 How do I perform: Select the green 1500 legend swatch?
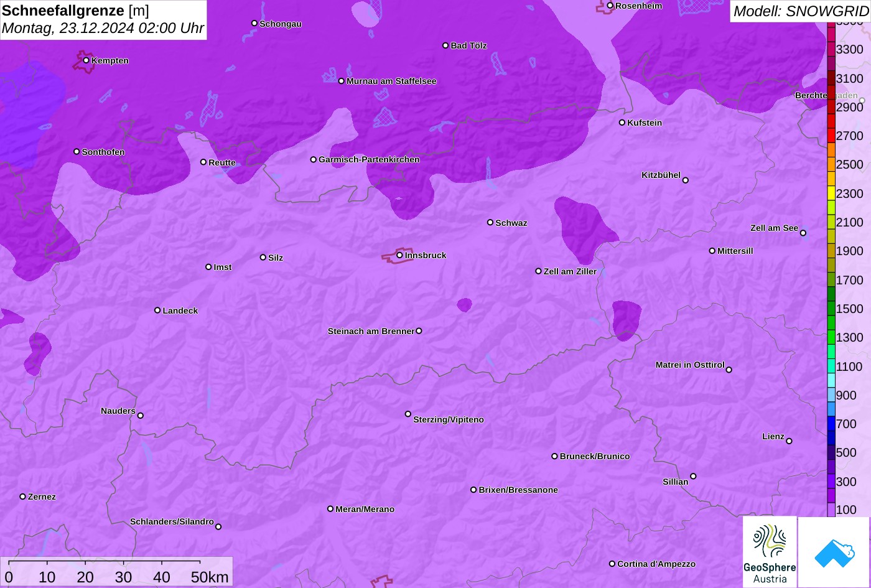(831, 309)
